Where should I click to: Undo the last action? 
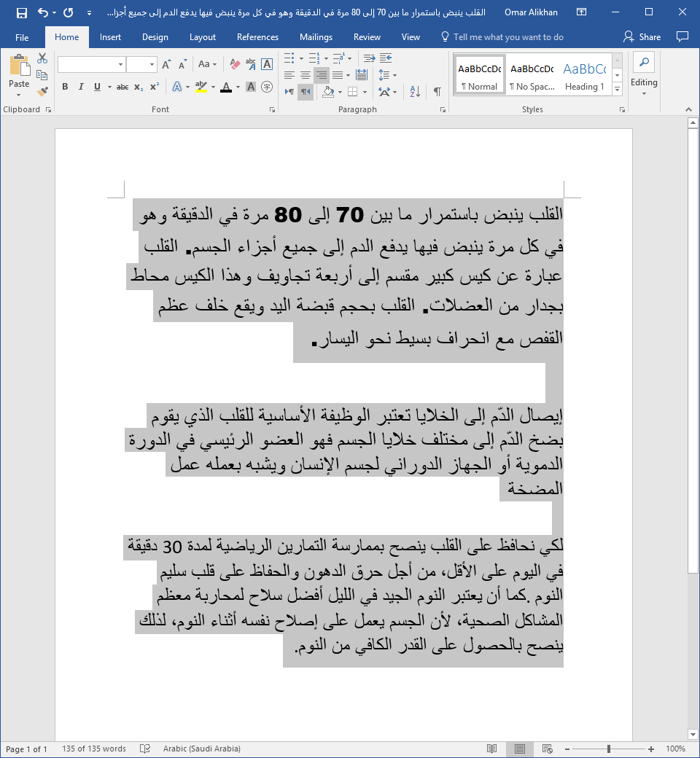tap(42, 12)
